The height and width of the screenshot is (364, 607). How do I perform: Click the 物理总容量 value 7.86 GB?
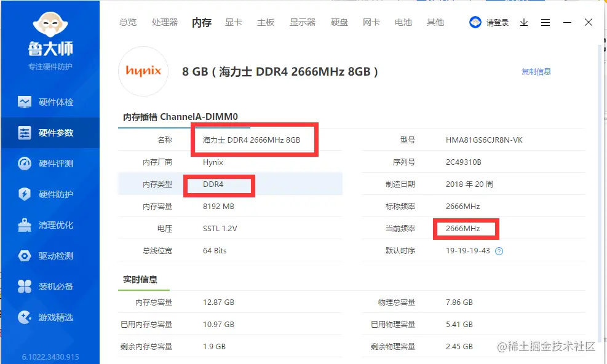[459, 303]
